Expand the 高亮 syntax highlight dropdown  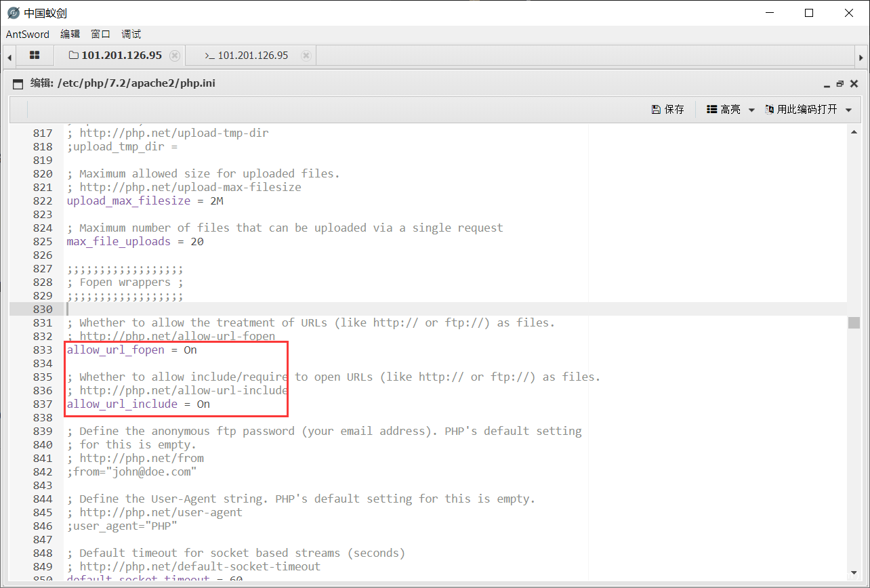click(730, 109)
